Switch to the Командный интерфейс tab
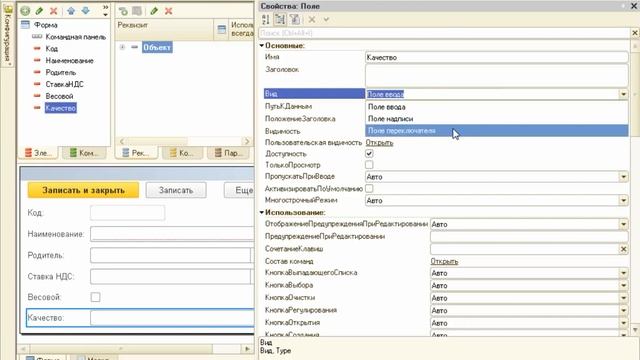The image size is (640, 360). tap(84, 153)
